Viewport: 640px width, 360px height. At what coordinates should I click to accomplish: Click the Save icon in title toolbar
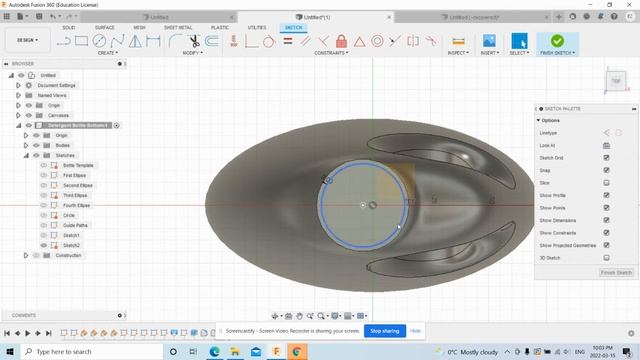pos(39,17)
